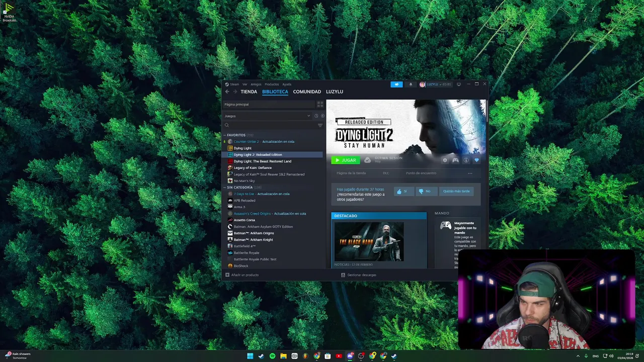
Task: Open Spotify from taskbar
Action: (272, 356)
